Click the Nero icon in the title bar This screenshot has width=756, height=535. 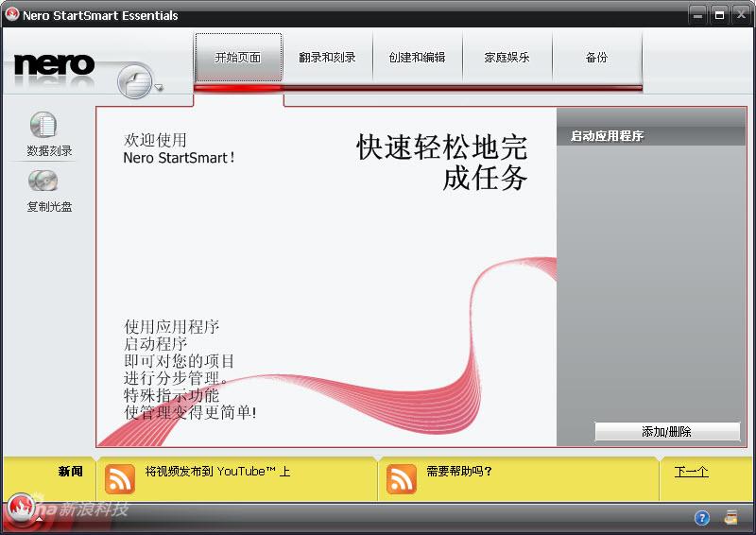pyautogui.click(x=12, y=14)
